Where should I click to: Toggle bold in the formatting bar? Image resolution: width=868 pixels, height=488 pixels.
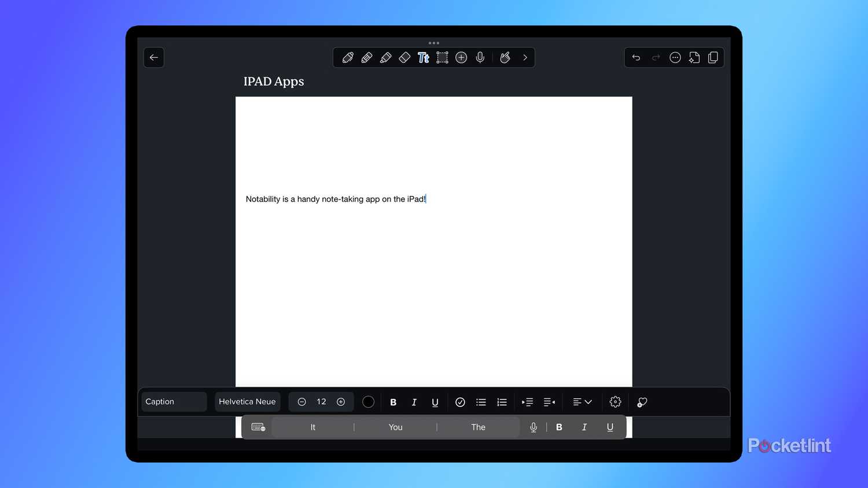tap(393, 402)
